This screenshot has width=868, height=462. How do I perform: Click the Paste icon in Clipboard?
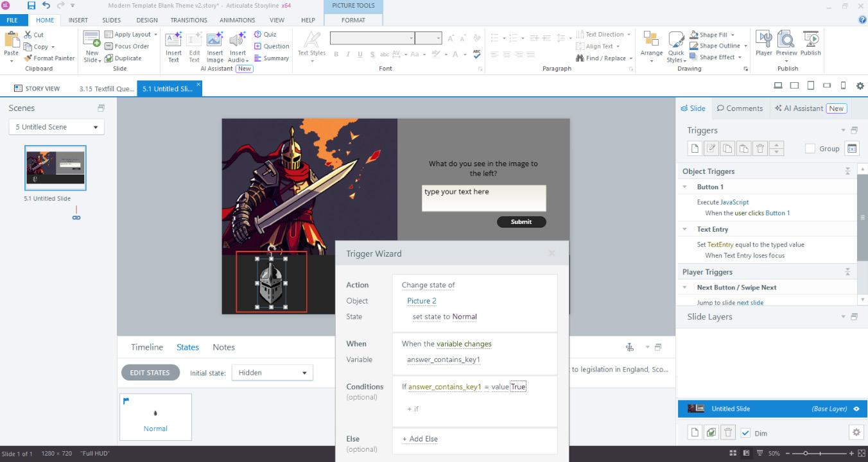(12, 40)
